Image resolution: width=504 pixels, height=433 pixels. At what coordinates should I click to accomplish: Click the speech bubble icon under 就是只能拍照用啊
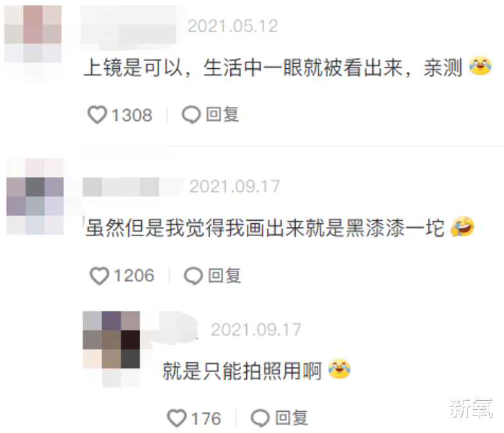click(260, 418)
